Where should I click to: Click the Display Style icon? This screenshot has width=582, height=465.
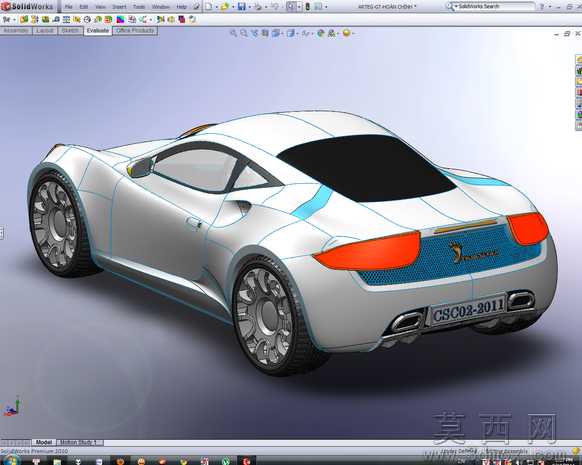[x=291, y=33]
